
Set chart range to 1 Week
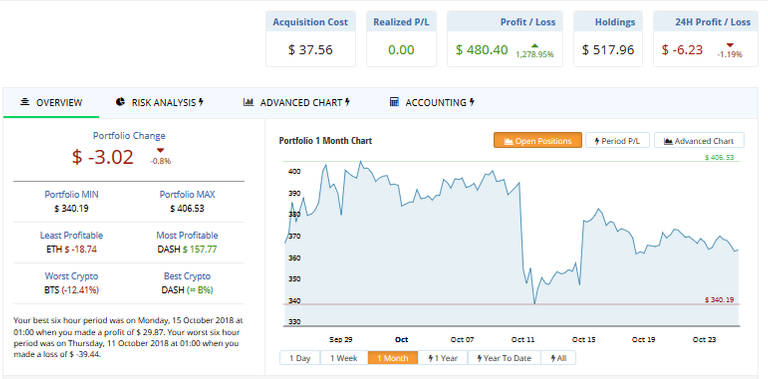point(344,358)
